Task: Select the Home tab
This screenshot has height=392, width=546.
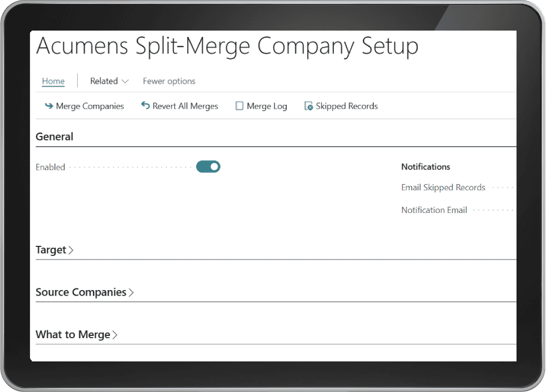Action: (53, 81)
